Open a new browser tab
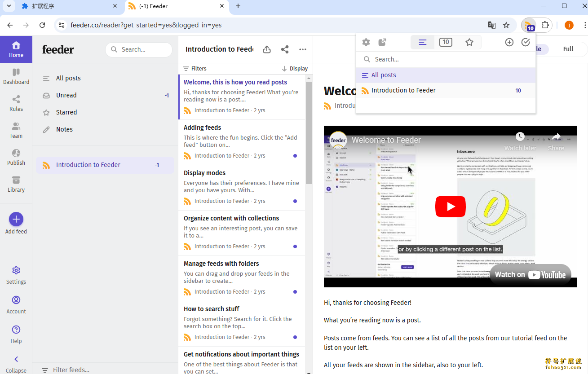 [238, 6]
